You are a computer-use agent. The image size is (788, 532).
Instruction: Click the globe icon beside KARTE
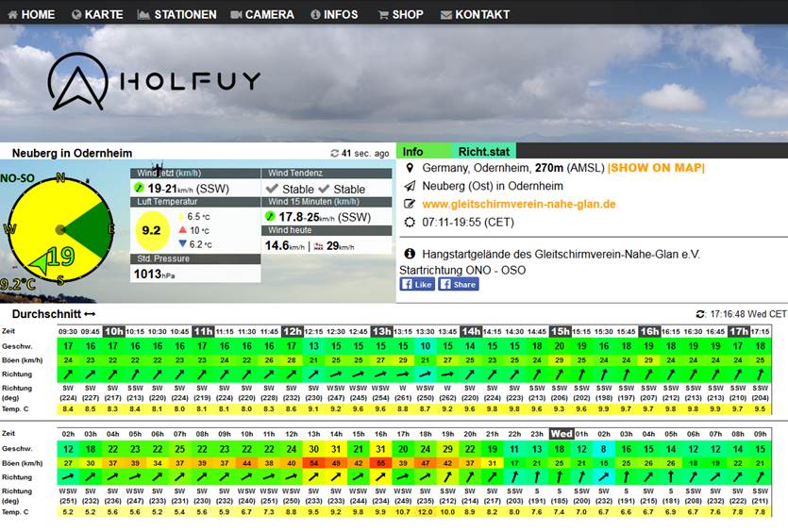click(76, 14)
